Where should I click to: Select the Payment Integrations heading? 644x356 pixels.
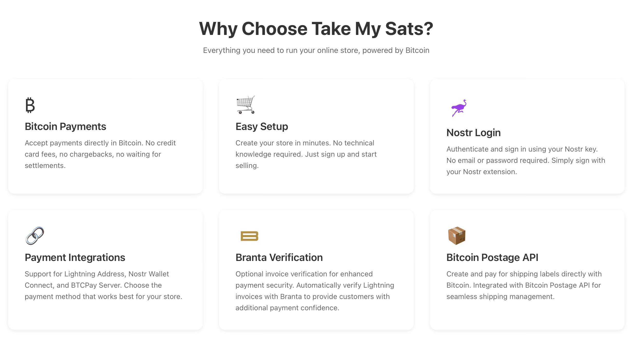tap(75, 258)
